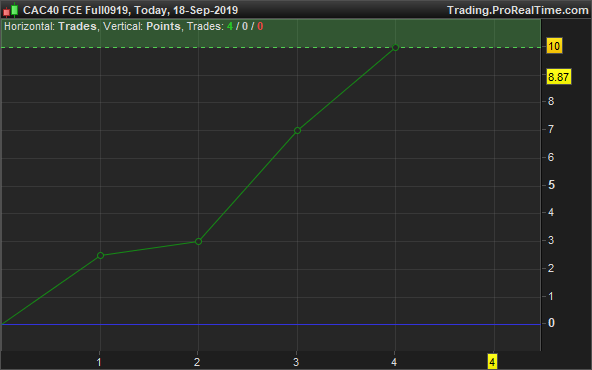Open the Trading.ProRealTime.com link
Screen dimensions: 592x370
(518, 10)
